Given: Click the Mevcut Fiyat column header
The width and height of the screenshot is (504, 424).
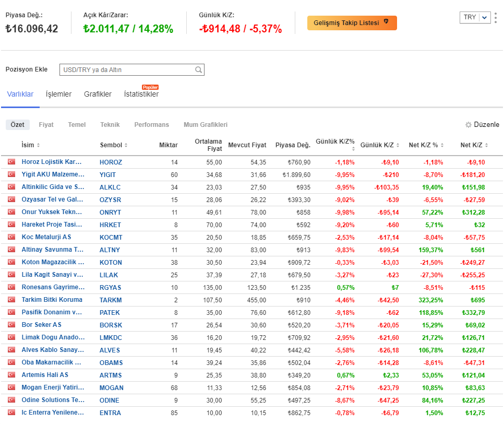Looking at the screenshot, I should tap(247, 145).
